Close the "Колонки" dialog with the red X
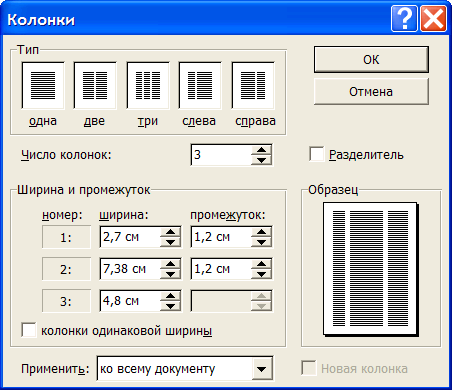The image size is (452, 390). click(433, 19)
